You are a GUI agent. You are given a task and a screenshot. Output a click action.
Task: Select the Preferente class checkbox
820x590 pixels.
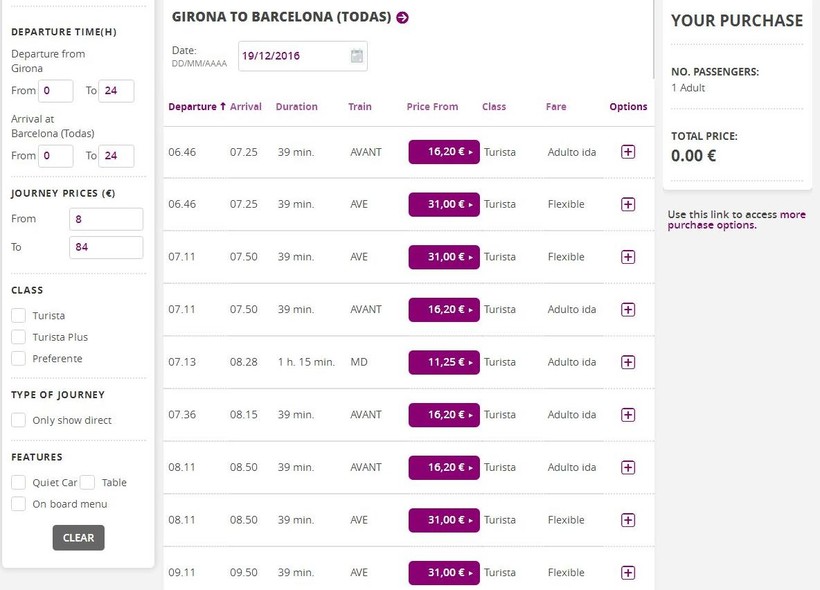pyautogui.click(x=19, y=359)
